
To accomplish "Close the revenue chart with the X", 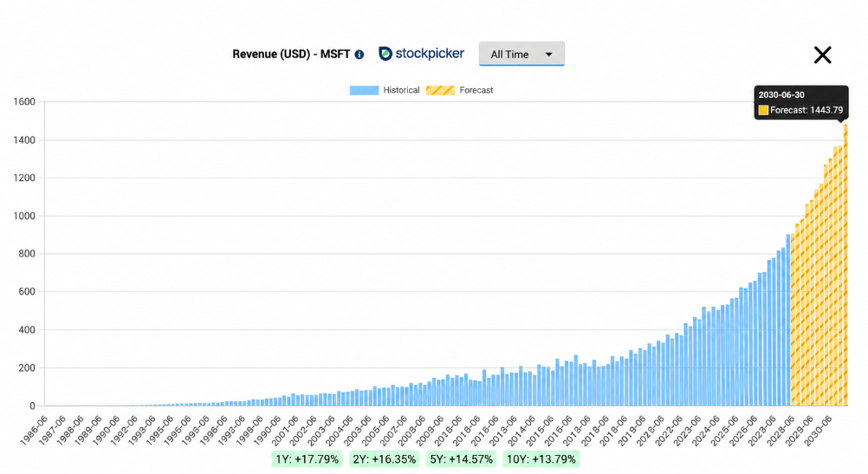I will 823,55.
